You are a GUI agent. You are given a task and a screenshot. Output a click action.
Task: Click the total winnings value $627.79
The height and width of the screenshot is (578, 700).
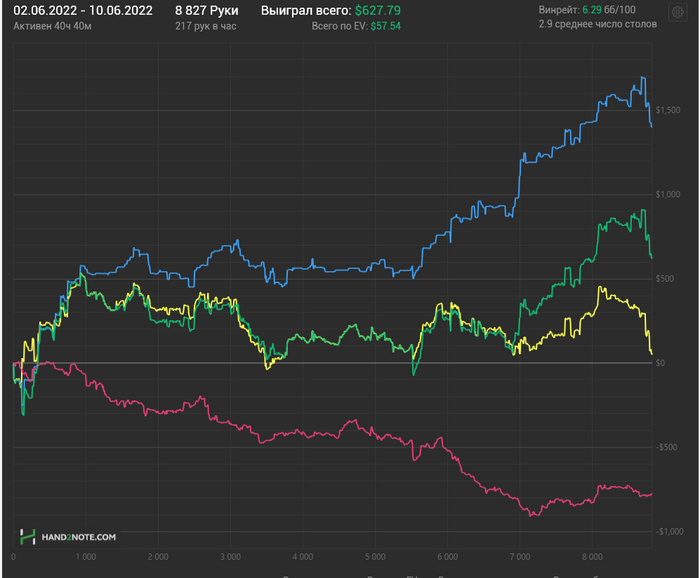point(378,11)
